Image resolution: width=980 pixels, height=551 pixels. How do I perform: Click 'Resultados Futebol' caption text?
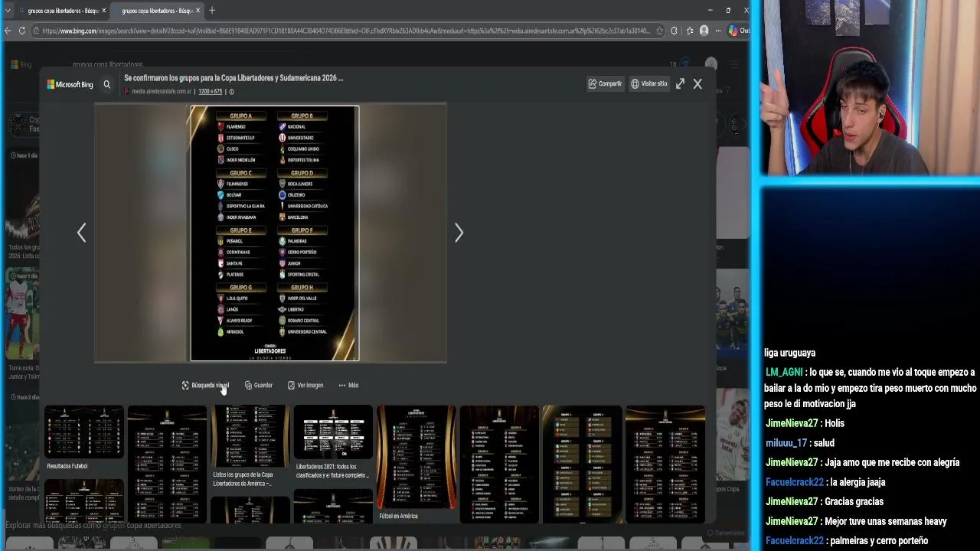(67, 466)
